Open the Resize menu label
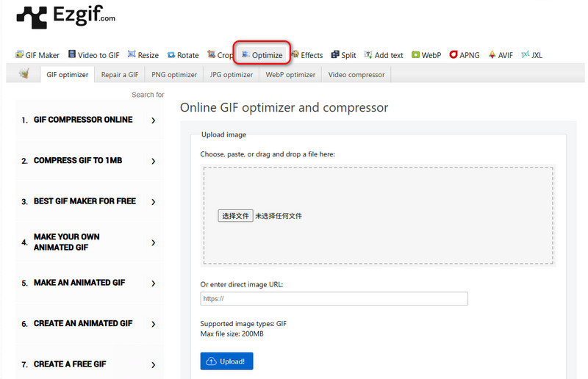588x379 pixels. 148,56
